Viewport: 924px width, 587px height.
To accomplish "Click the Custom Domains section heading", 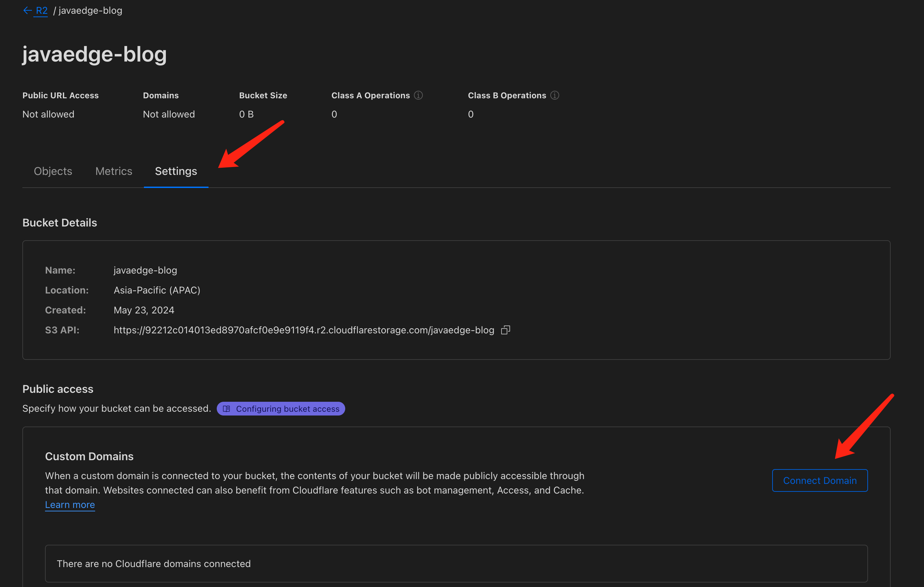I will tap(89, 456).
